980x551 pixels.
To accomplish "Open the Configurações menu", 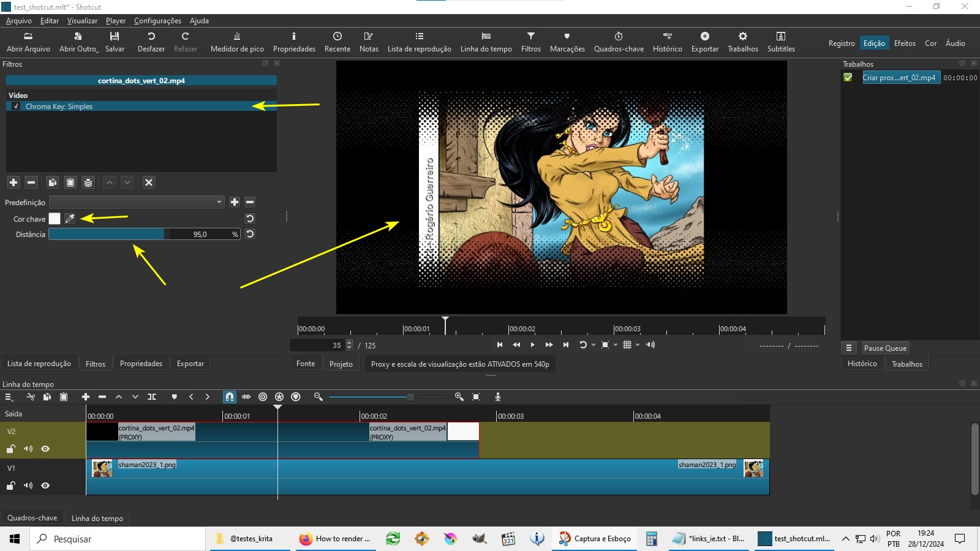I will 157,21.
